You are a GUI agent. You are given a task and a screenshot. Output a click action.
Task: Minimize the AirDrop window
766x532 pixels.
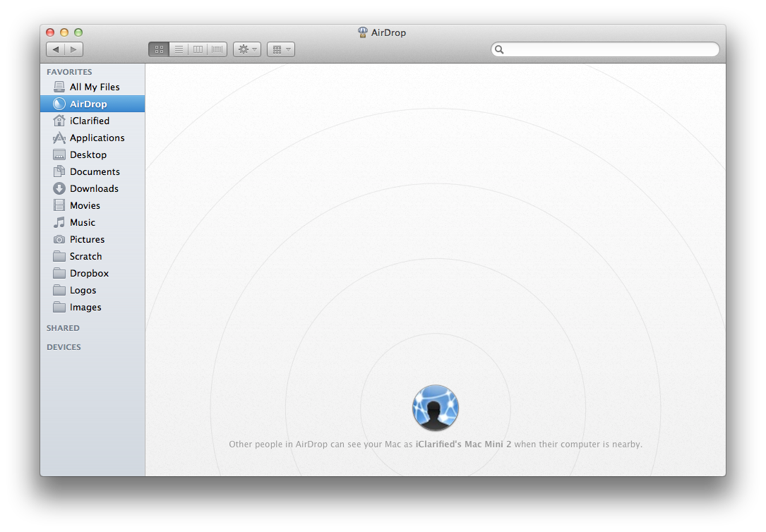(64, 32)
